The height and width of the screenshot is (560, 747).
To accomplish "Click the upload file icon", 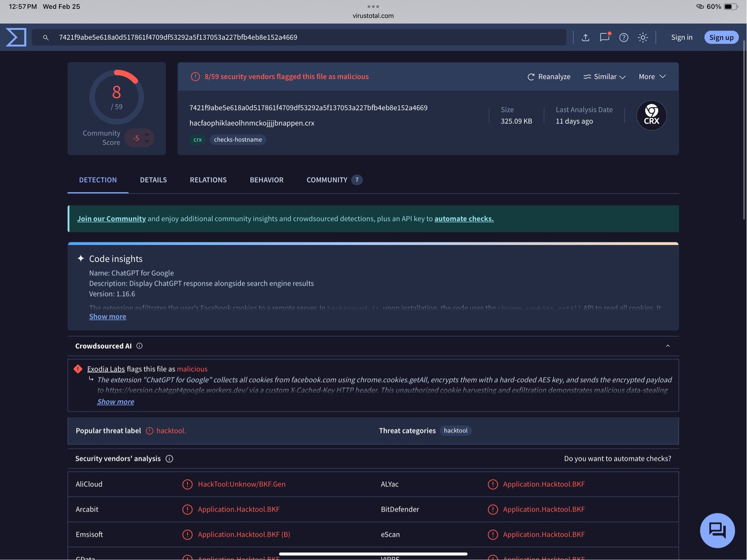I will [x=585, y=37].
